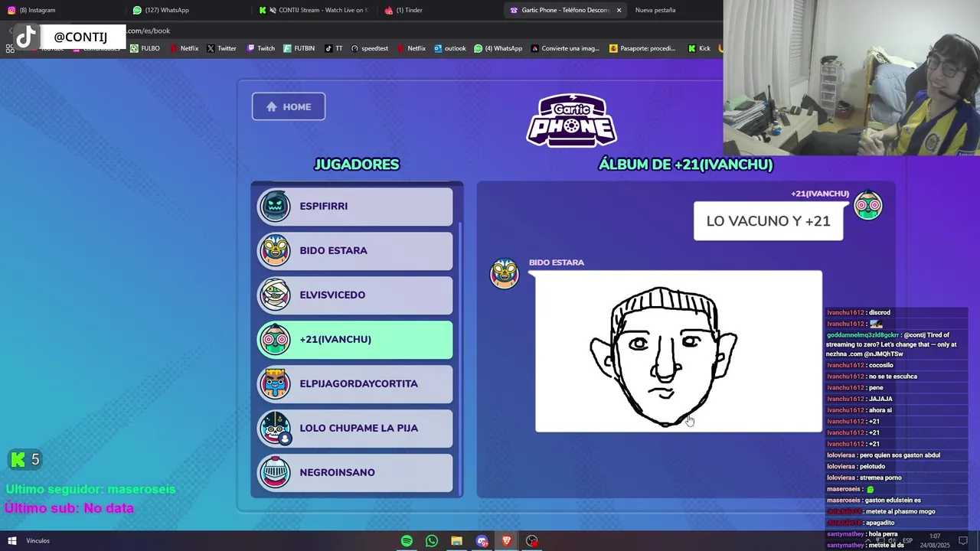Select the LOLO CHUPAME LA PIJA player

tap(355, 429)
